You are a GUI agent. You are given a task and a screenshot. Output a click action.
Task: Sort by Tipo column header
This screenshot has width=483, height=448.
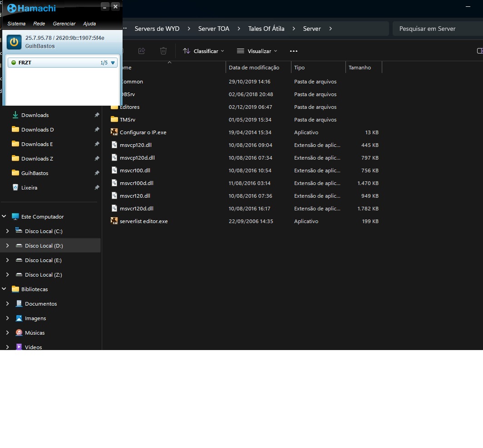pyautogui.click(x=318, y=68)
